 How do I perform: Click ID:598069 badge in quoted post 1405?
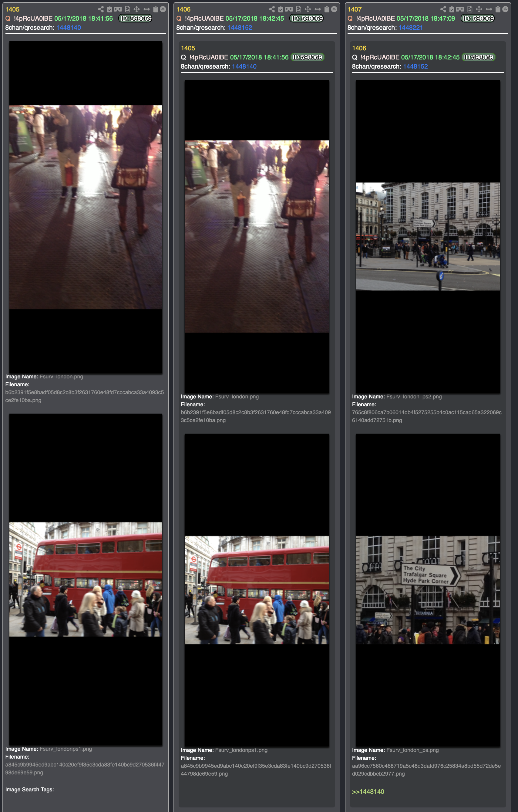[x=307, y=57]
